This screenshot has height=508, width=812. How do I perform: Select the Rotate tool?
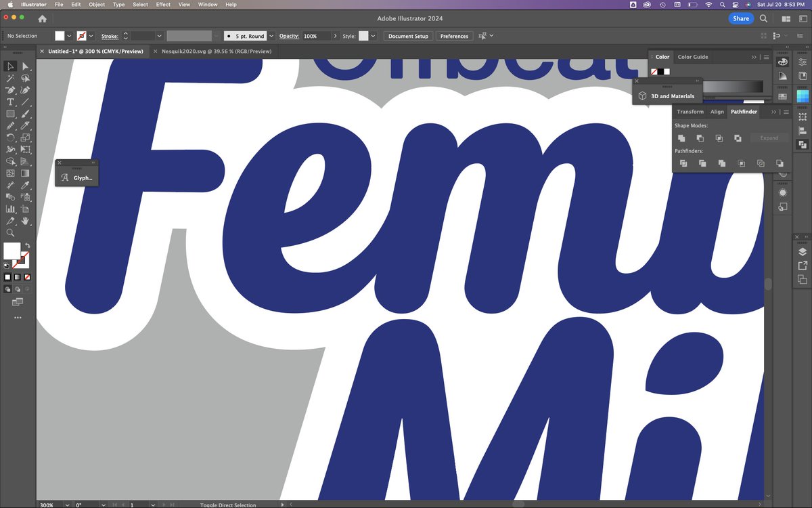click(x=10, y=137)
